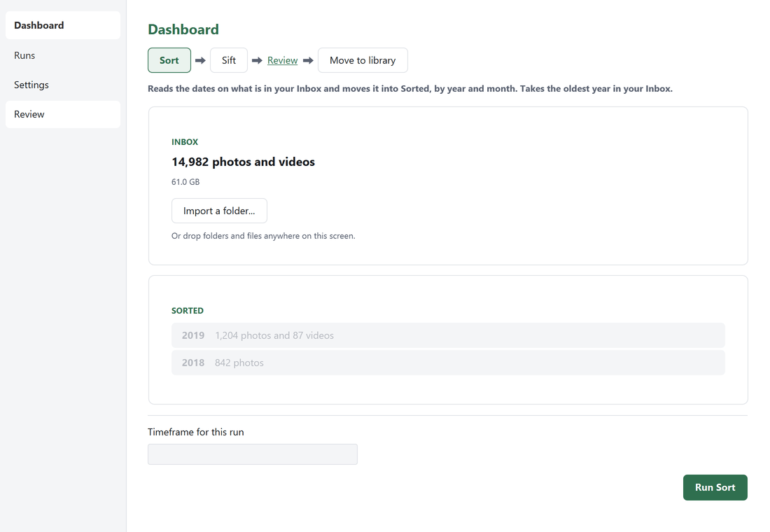
Task: Open the Review item in the sidebar
Action: point(63,115)
